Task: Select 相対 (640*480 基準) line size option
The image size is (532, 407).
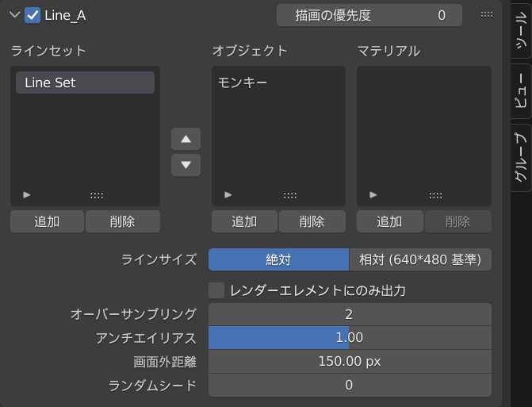Action: coord(420,260)
